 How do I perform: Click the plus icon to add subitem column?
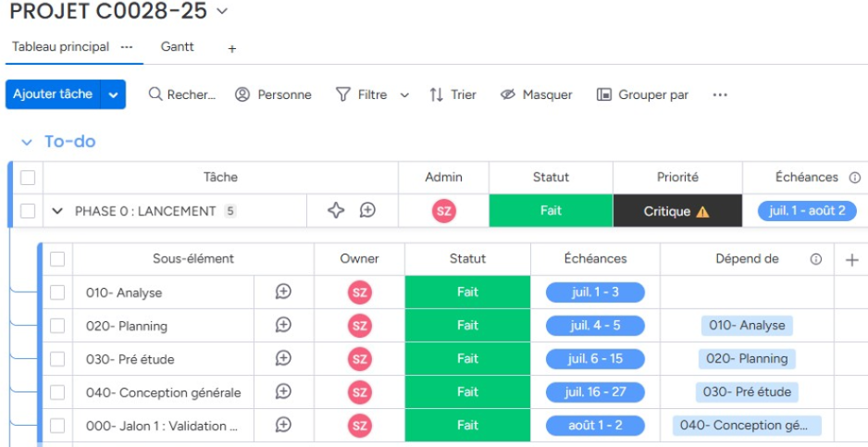pos(851,259)
